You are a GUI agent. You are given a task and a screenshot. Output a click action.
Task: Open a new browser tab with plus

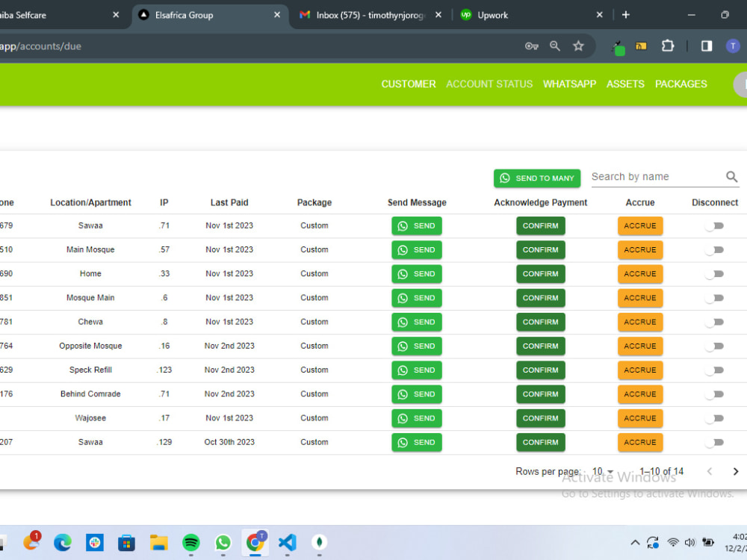[x=625, y=15]
